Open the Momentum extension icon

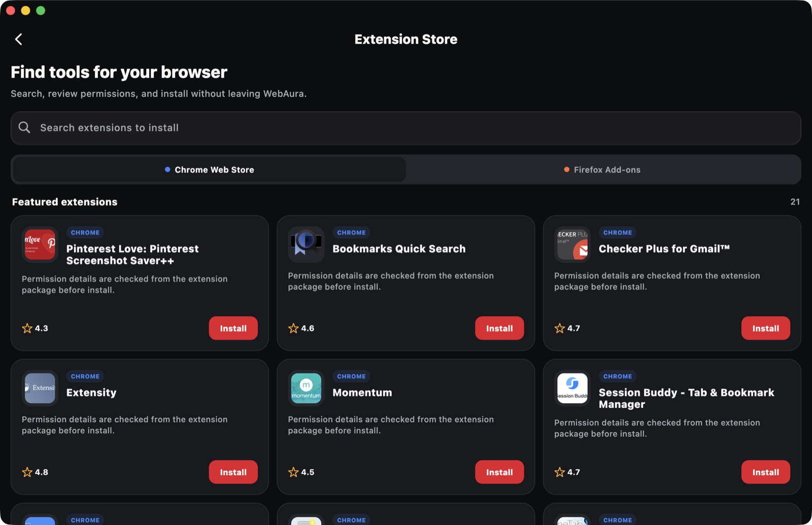tap(306, 388)
